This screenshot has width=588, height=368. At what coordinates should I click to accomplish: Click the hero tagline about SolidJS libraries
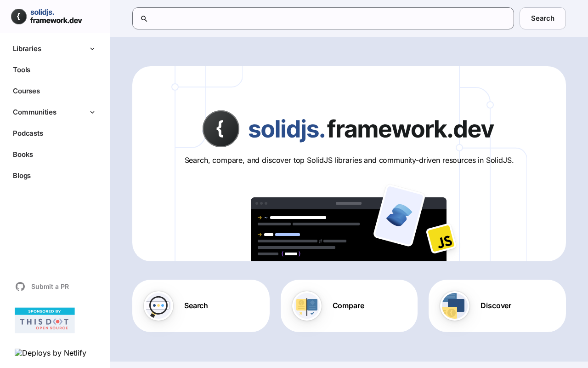(x=349, y=160)
